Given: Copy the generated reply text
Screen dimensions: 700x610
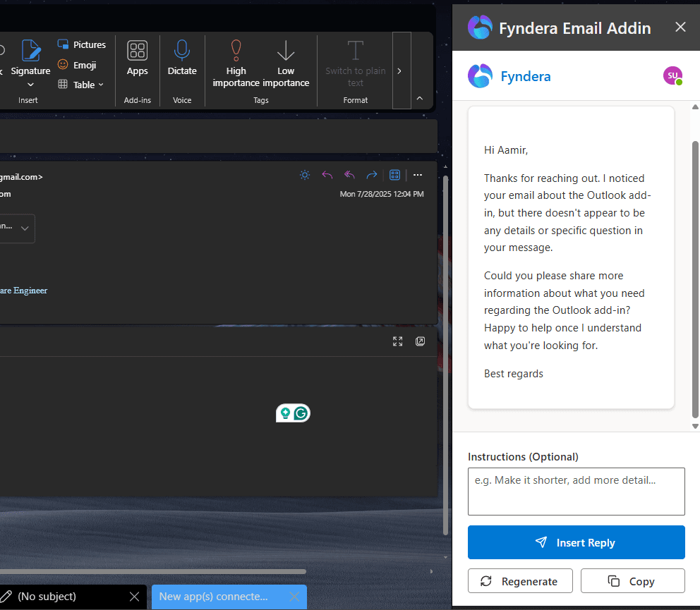Looking at the screenshot, I should 632,581.
